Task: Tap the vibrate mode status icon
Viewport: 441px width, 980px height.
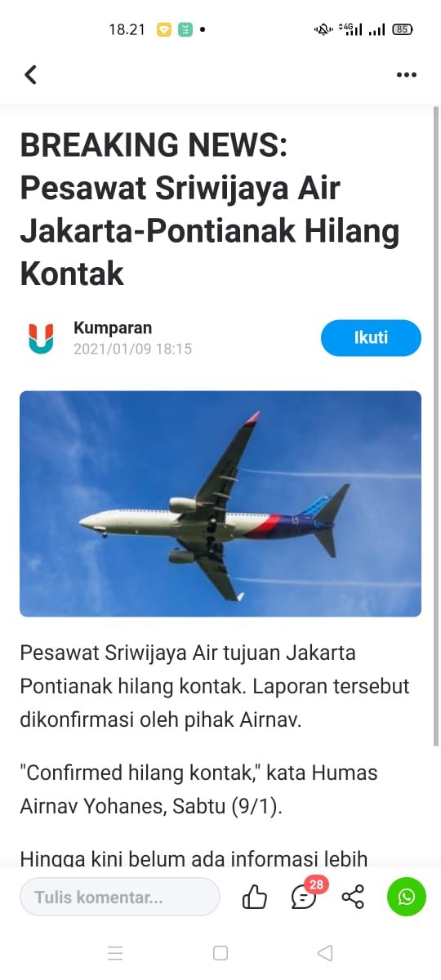Action: [x=323, y=29]
